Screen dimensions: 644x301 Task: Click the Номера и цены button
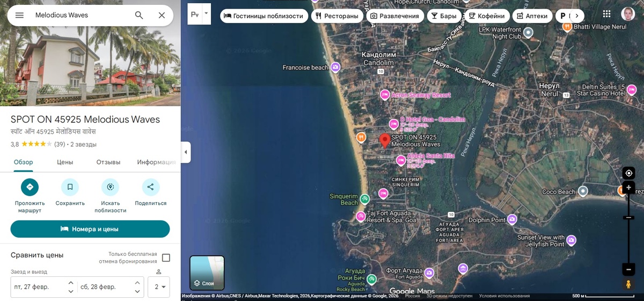pyautogui.click(x=90, y=229)
